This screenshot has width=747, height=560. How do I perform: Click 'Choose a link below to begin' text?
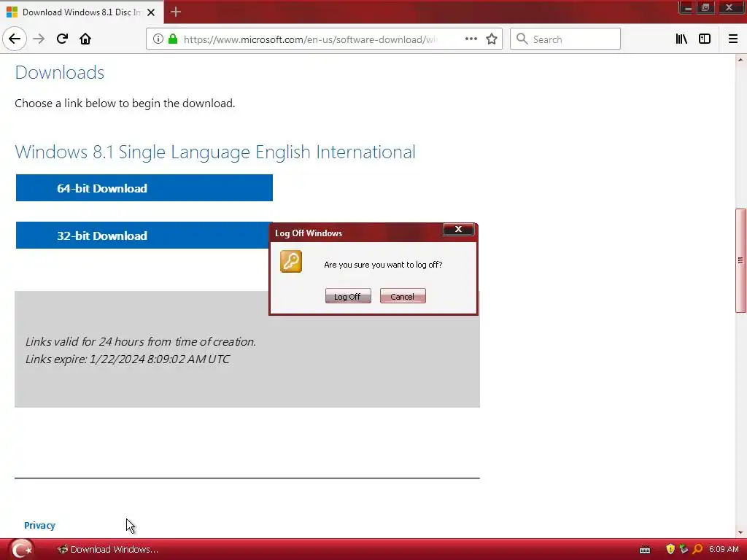(x=125, y=104)
